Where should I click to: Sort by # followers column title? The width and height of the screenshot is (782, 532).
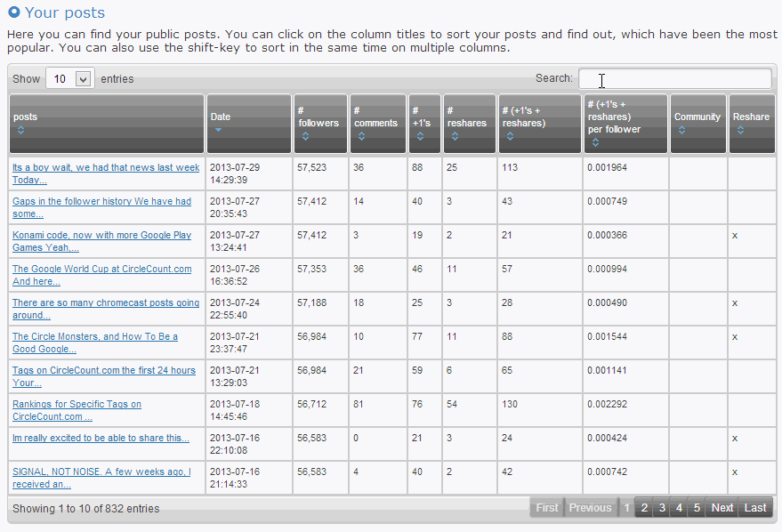point(318,117)
